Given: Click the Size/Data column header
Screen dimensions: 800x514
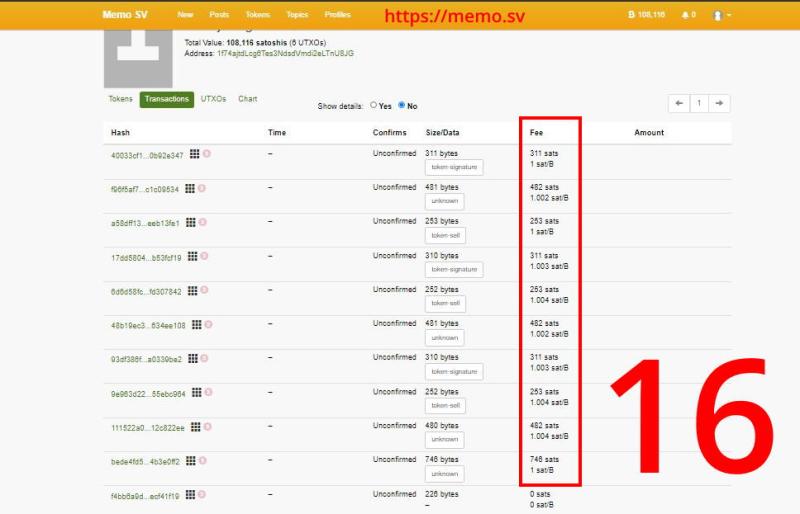Looking at the screenshot, I should (x=442, y=132).
